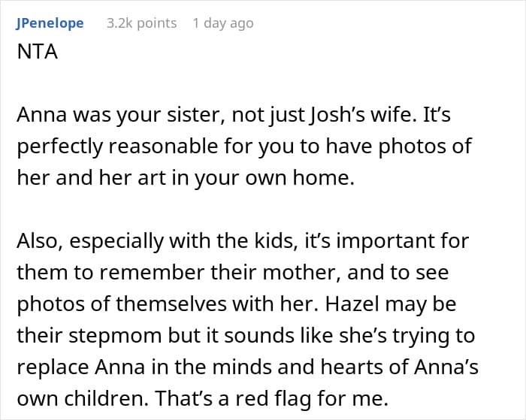Click the NTA verdict text
This screenshot has width=526, height=420.
point(38,52)
